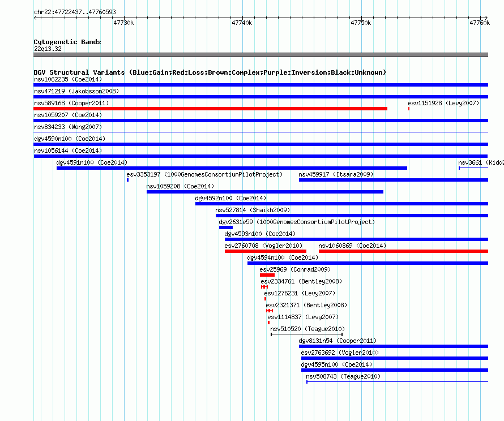Image resolution: width=504 pixels, height=421 pixels.
Task: Select the dgv8131n54 (Cooper2011) label
Action: click(338, 341)
